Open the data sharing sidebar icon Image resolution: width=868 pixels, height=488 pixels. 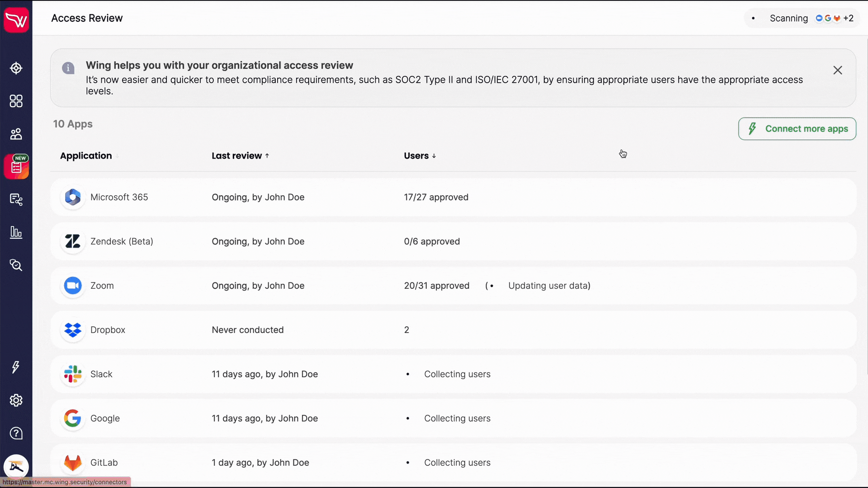[x=16, y=199]
